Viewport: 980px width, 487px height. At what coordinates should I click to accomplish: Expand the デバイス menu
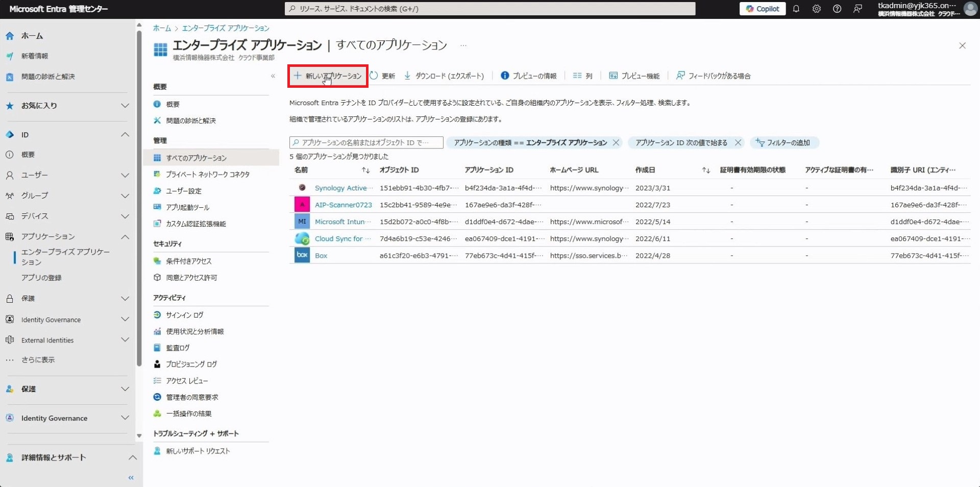click(125, 216)
